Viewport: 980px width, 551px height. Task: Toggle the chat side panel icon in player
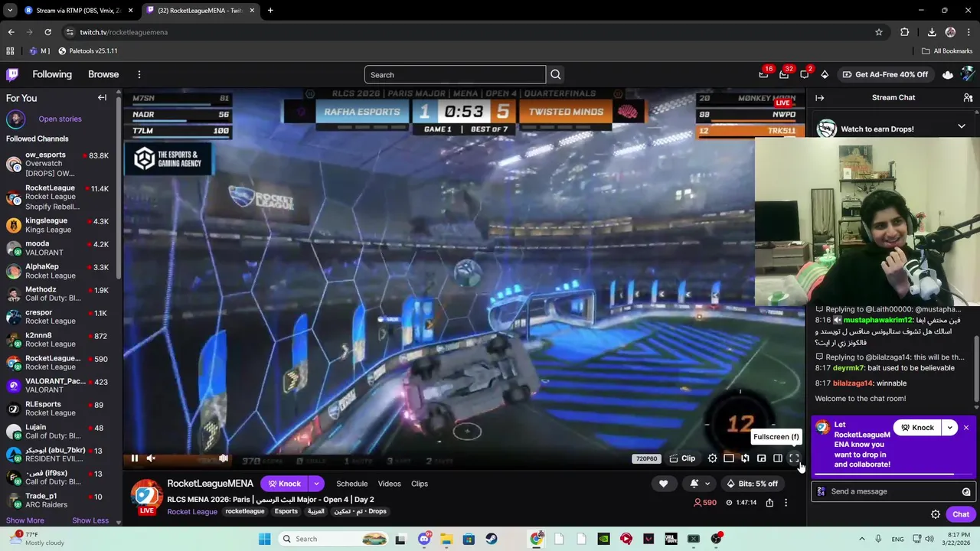pos(777,458)
